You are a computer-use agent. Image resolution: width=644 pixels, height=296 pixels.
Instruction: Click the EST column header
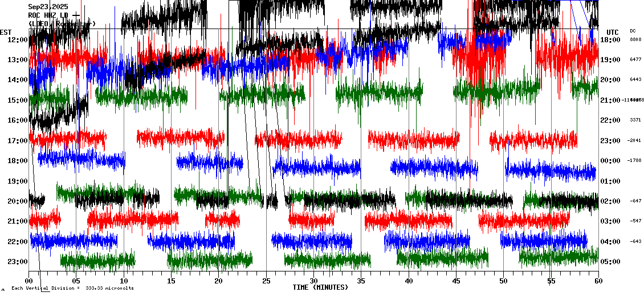[x=6, y=32]
